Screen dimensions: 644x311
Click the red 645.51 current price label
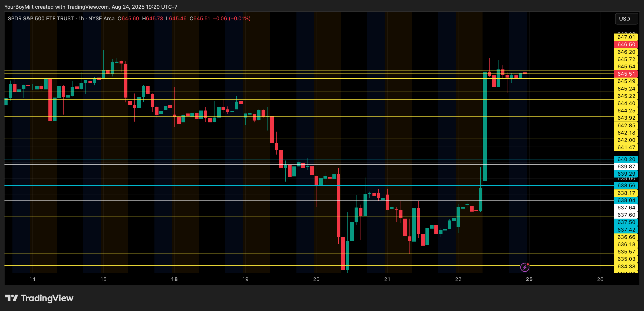click(626, 74)
